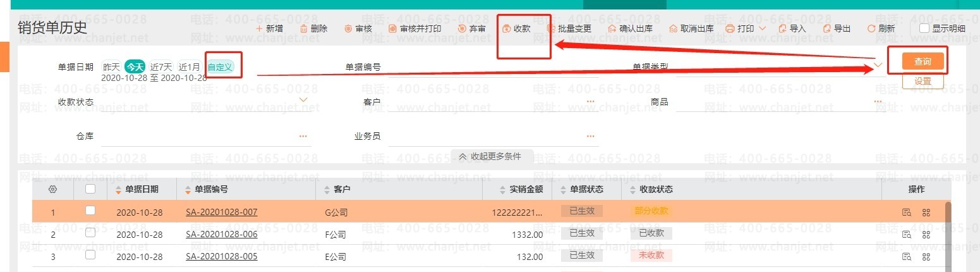This screenshot has height=272, width=980.
Task: Click the 导入 import icon
Action: coord(782,28)
